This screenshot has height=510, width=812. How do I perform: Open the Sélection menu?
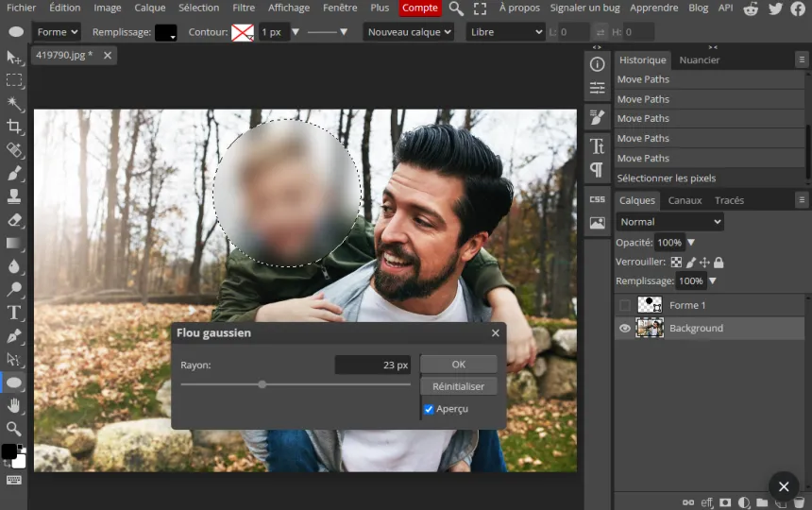pos(199,8)
